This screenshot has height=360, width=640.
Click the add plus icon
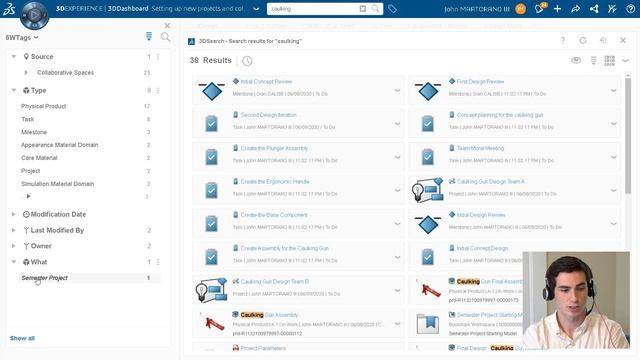pyautogui.click(x=558, y=9)
